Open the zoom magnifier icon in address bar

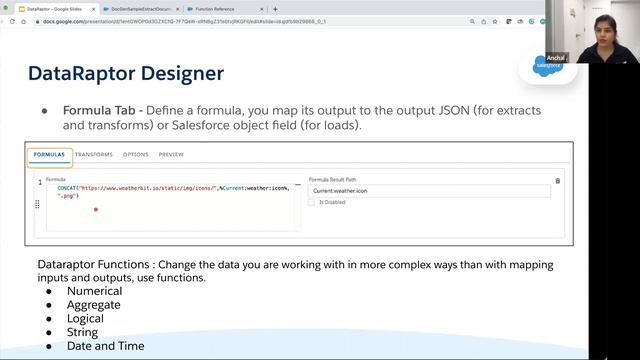click(472, 21)
